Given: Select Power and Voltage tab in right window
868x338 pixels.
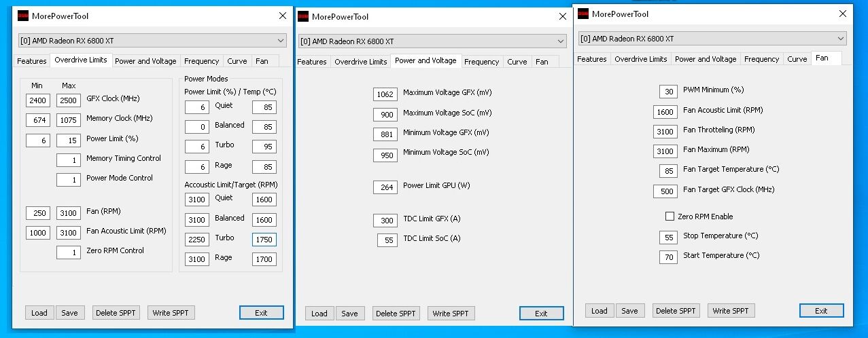Looking at the screenshot, I should (706, 59).
